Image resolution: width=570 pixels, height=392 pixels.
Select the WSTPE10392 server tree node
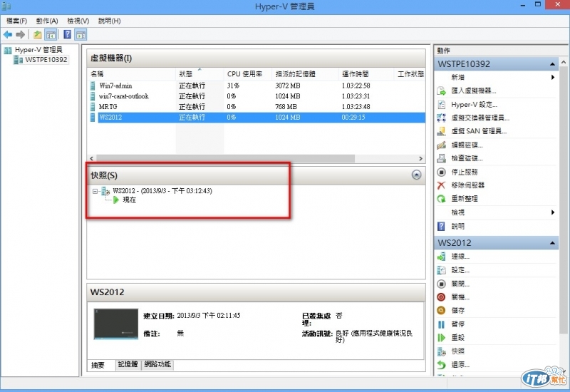[46, 60]
